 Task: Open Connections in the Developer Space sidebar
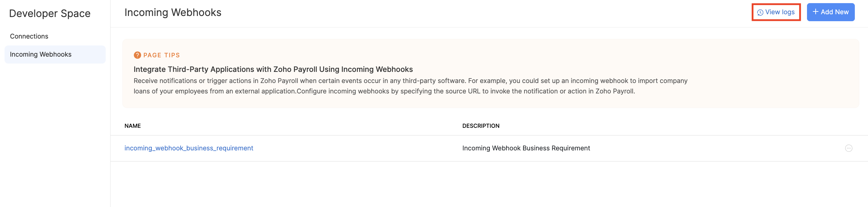(x=29, y=36)
